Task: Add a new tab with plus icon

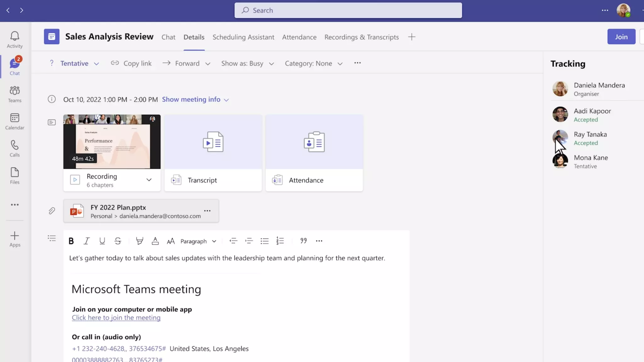Action: coord(412,37)
